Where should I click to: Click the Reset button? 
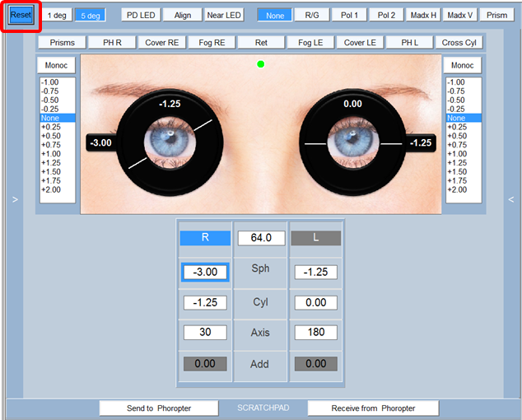click(x=21, y=15)
